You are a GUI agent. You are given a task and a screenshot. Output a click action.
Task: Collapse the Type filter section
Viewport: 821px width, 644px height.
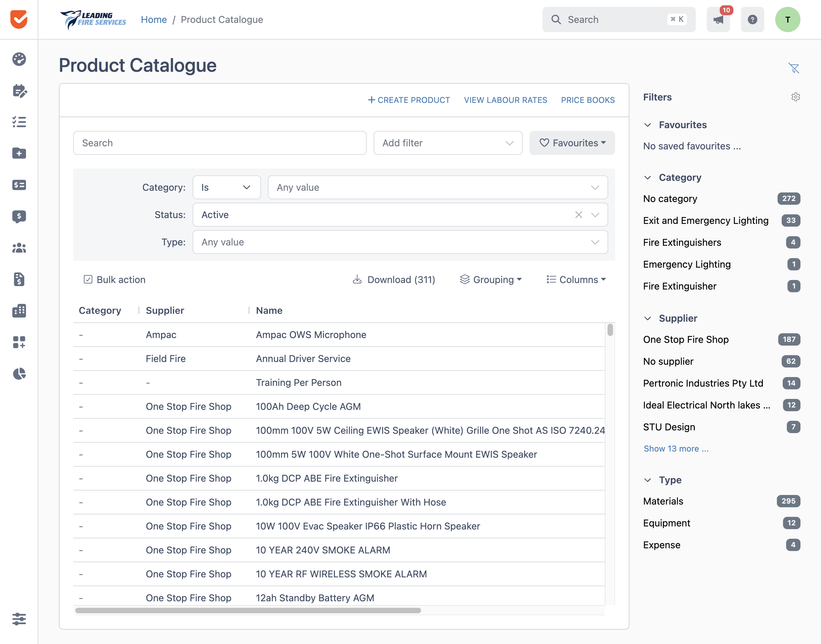(x=648, y=480)
